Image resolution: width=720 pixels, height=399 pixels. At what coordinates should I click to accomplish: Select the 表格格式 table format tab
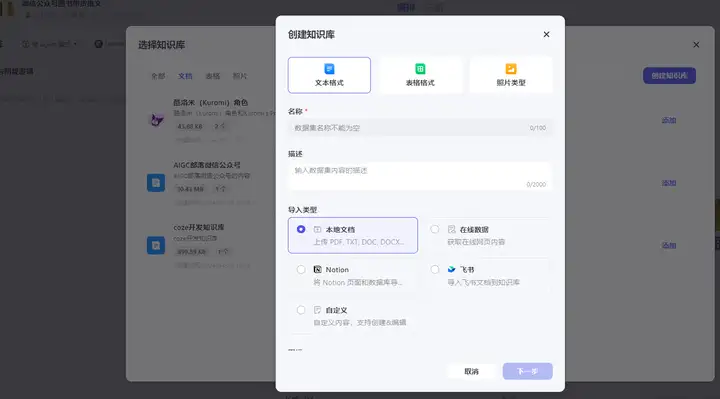(420, 75)
